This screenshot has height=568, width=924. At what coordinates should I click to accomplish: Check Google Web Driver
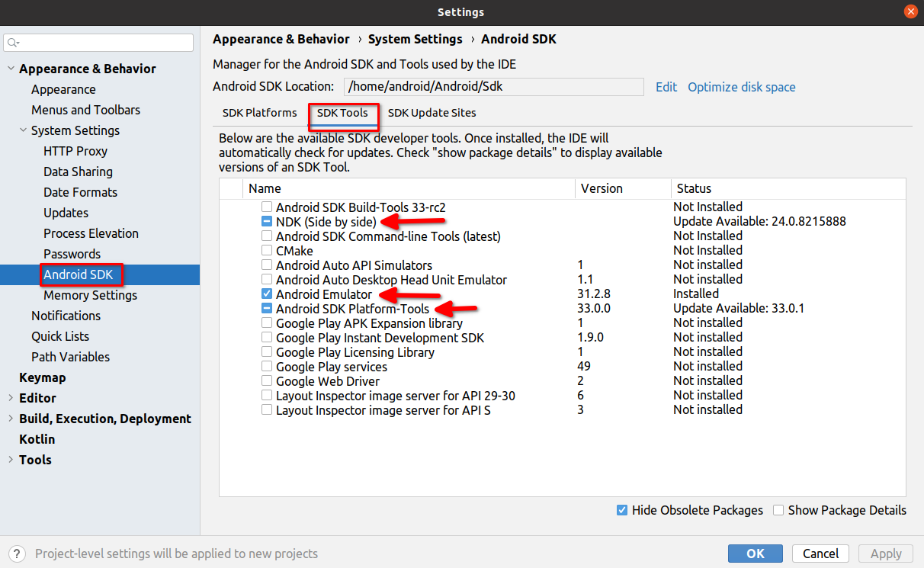267,380
